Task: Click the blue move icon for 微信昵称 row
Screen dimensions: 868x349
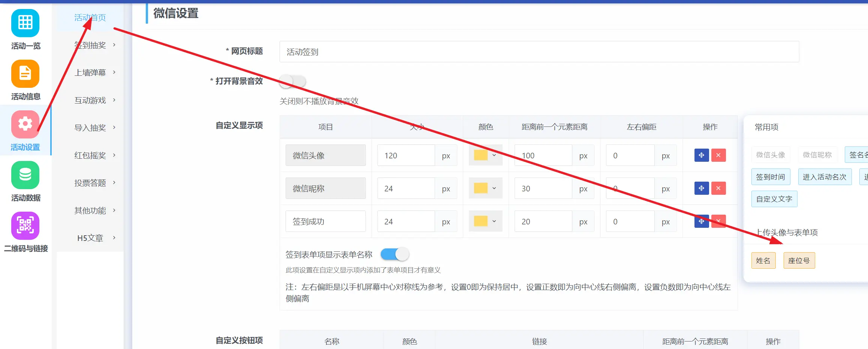Action: pyautogui.click(x=701, y=188)
